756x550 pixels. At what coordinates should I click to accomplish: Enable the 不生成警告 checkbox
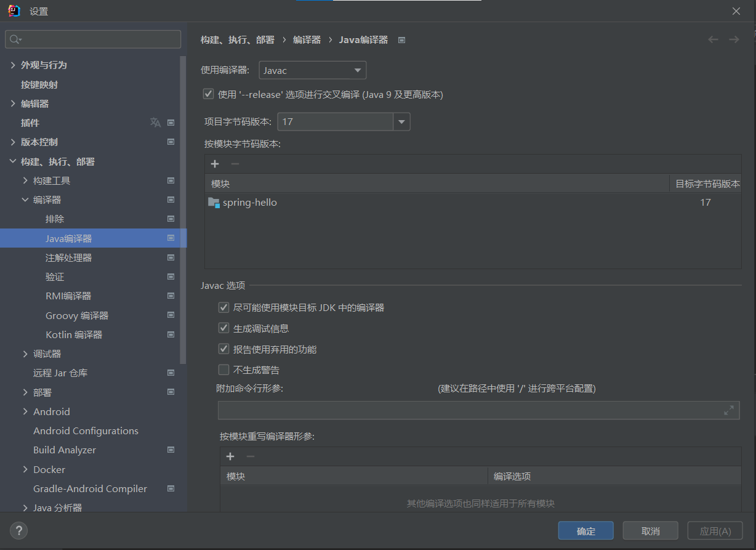coord(223,370)
